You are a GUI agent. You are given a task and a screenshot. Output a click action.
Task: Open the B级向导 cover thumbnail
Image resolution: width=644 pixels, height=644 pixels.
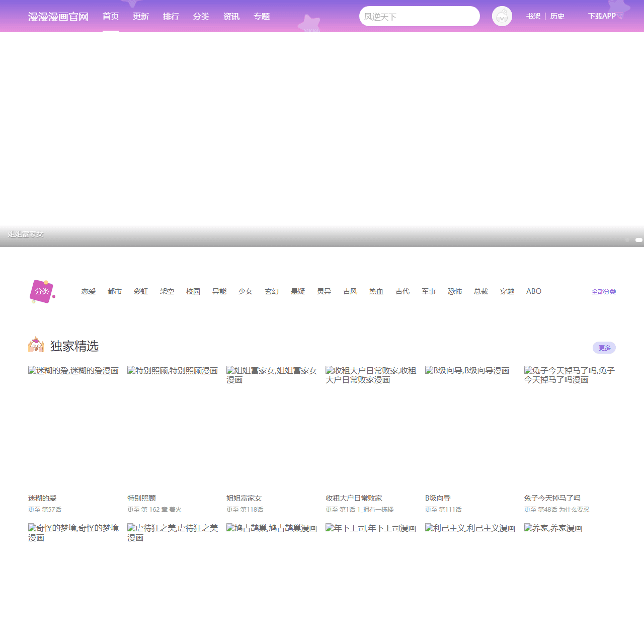pyautogui.click(x=470, y=427)
